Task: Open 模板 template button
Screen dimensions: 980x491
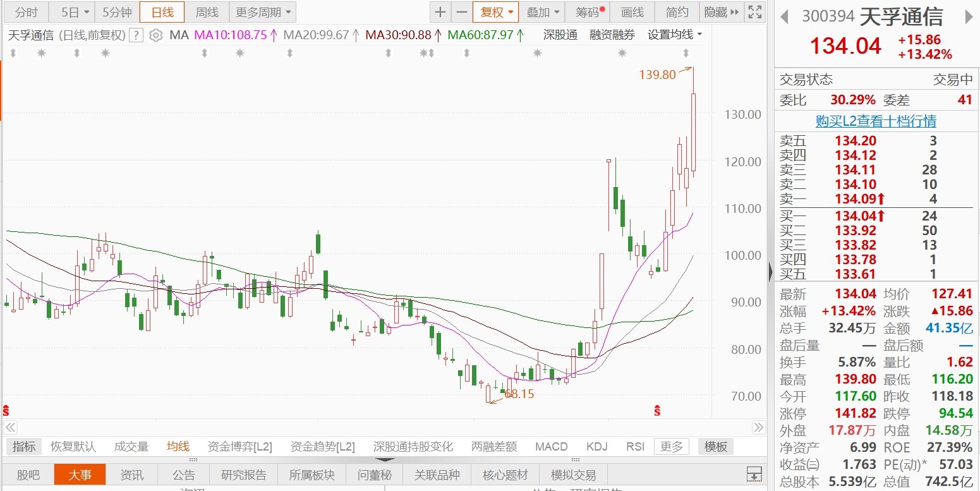Action: coord(716,447)
